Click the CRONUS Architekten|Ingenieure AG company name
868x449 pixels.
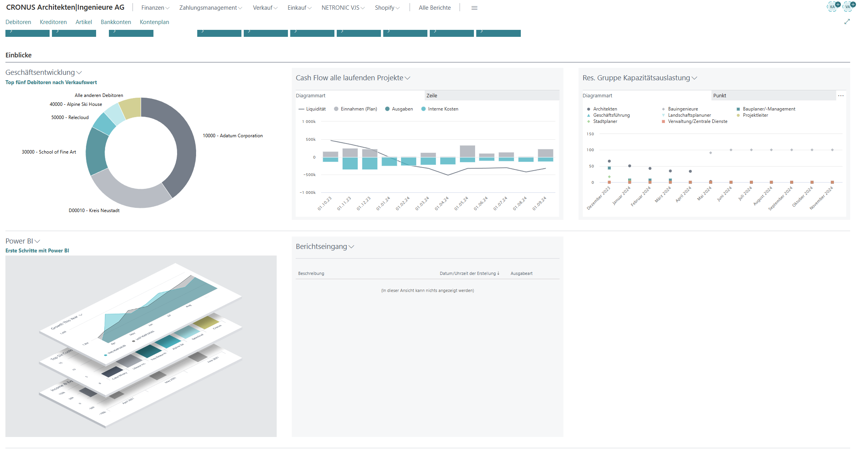[x=65, y=7]
